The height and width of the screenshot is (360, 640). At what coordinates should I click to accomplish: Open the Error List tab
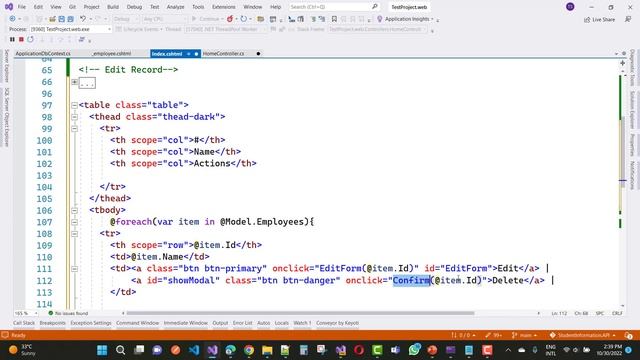[242, 323]
